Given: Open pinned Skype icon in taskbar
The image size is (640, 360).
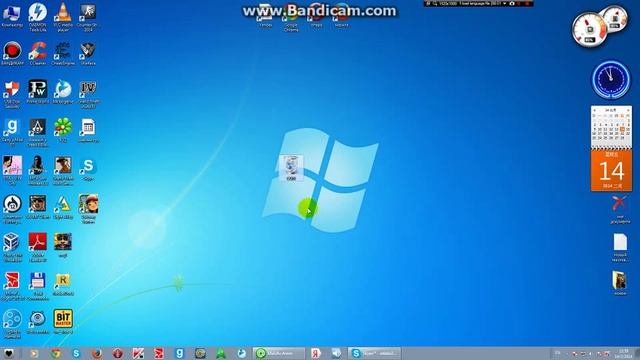Looking at the screenshot, I should pos(76,353).
